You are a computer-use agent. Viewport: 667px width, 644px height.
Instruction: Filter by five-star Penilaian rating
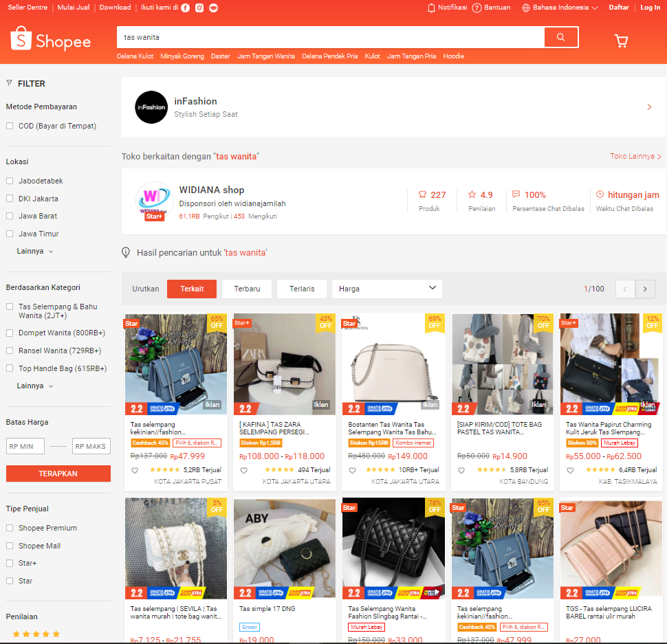pos(36,634)
